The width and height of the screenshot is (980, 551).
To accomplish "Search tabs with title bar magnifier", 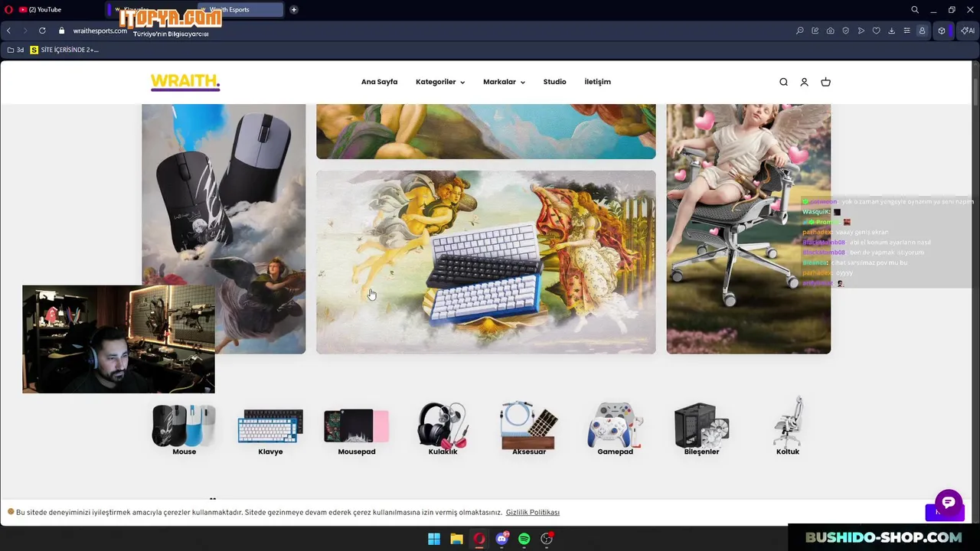I will pos(915,10).
